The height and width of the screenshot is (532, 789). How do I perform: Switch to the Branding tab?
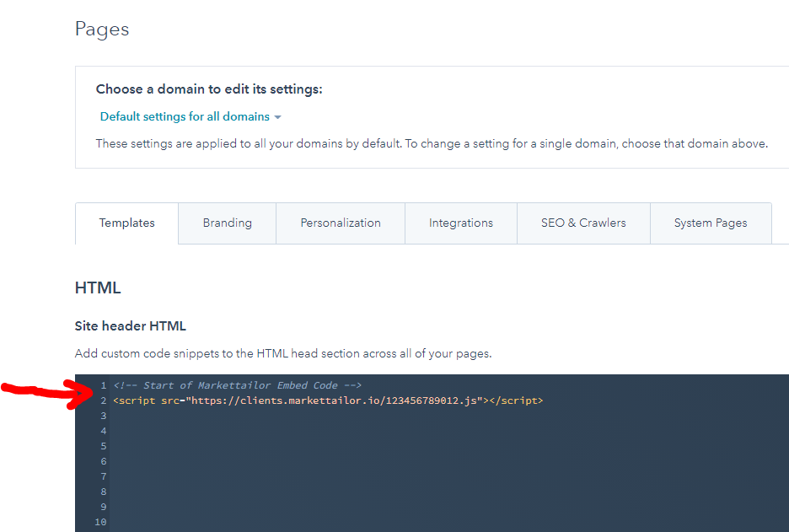(227, 223)
